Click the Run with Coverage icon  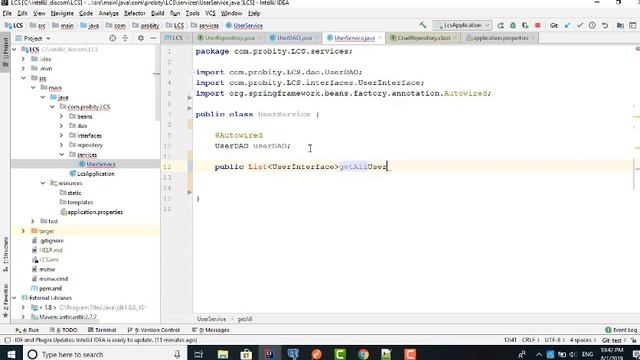(525, 25)
